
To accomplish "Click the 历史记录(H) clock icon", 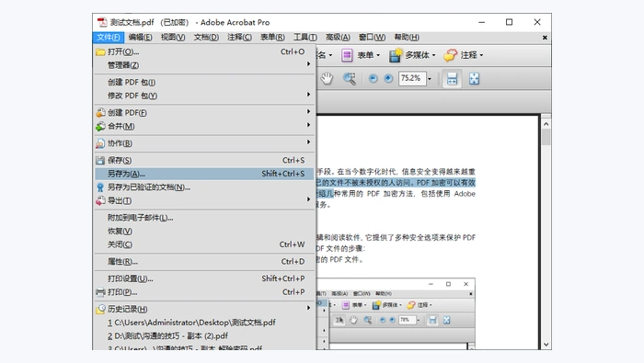I will click(x=100, y=310).
